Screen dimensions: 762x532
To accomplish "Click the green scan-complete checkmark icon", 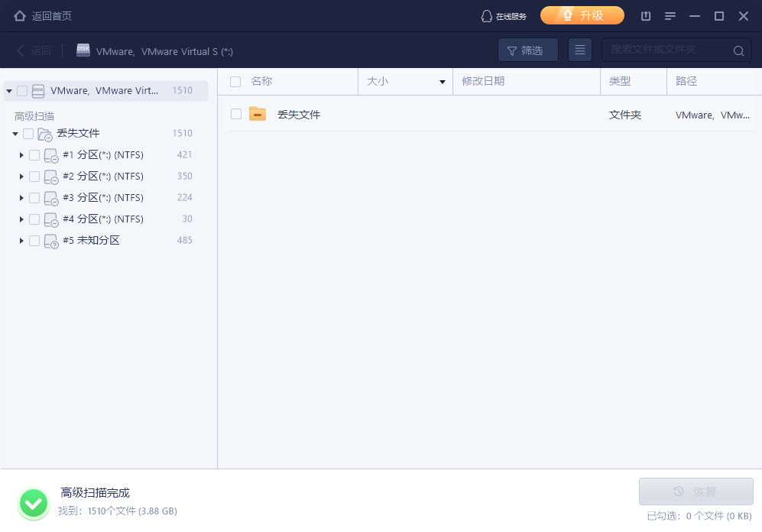I will (34, 503).
